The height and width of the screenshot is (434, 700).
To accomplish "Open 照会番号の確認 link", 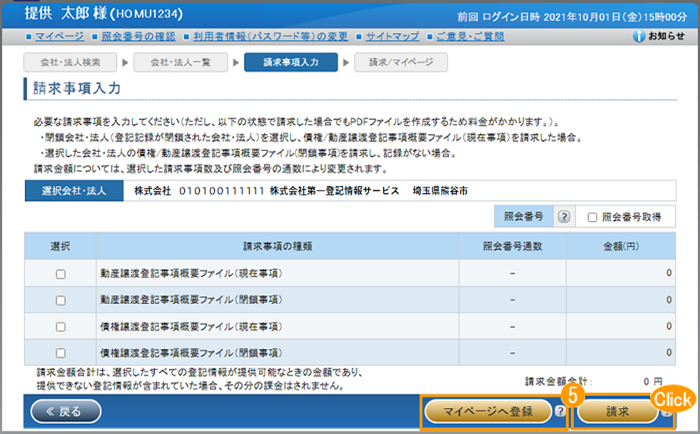I will 138,37.
